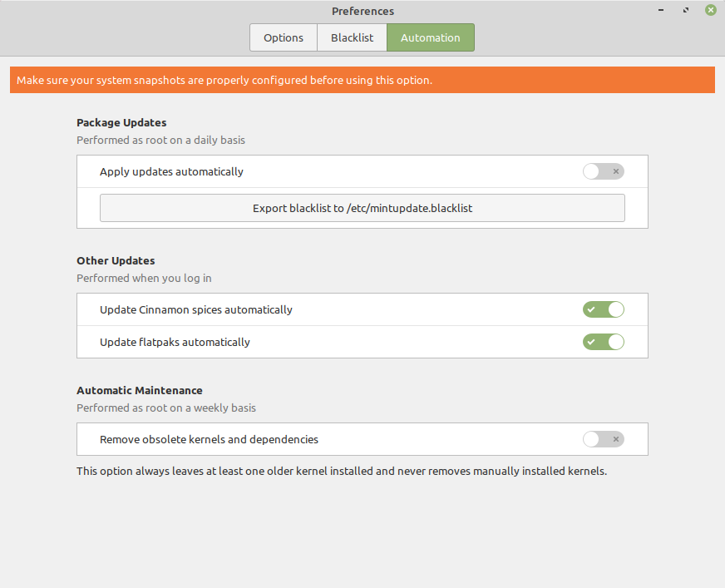Close the Preferences window

pyautogui.click(x=711, y=11)
